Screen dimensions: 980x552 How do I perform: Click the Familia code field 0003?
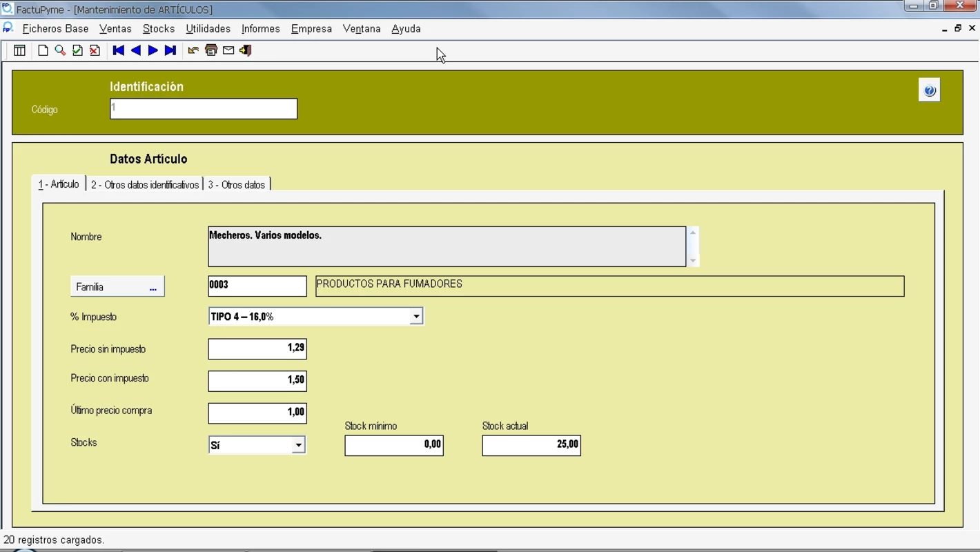tap(257, 286)
